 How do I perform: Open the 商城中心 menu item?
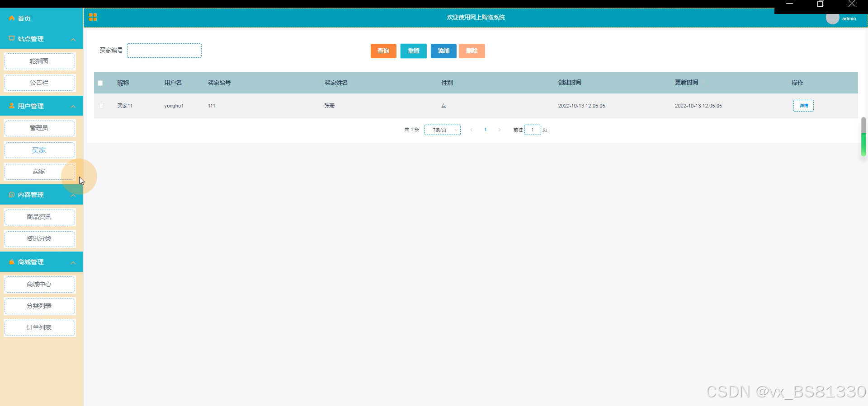(39, 284)
